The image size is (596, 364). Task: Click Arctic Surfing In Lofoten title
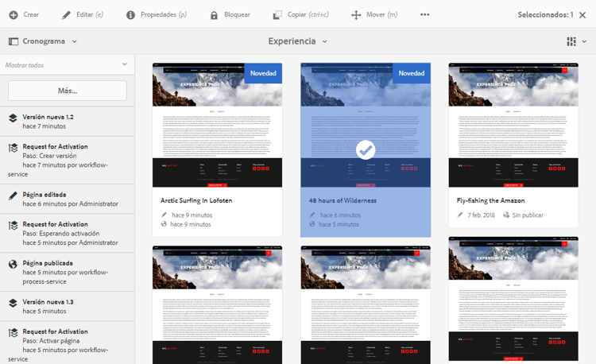pyautogui.click(x=196, y=200)
